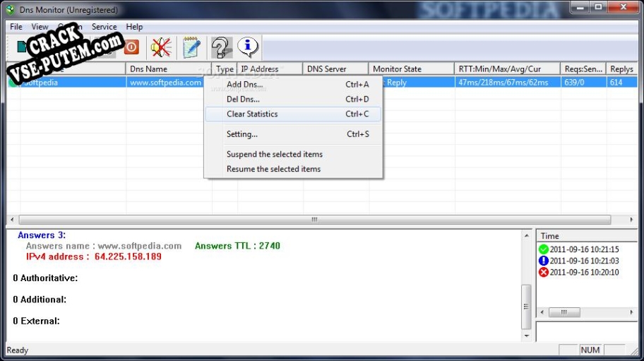
Task: Click Resume the selected items
Action: pos(273,169)
